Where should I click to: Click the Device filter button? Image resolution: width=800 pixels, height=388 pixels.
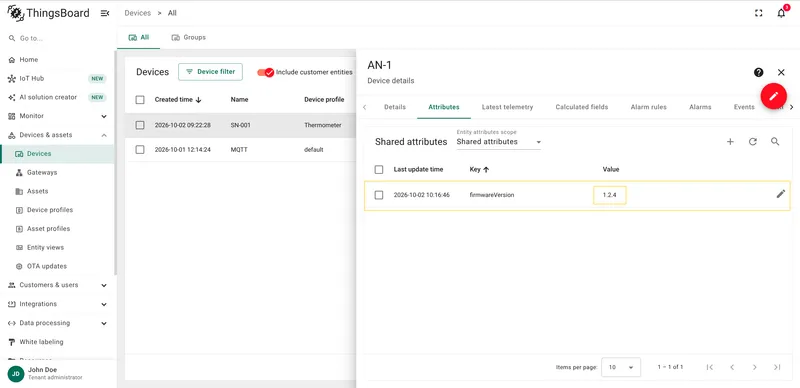click(210, 72)
